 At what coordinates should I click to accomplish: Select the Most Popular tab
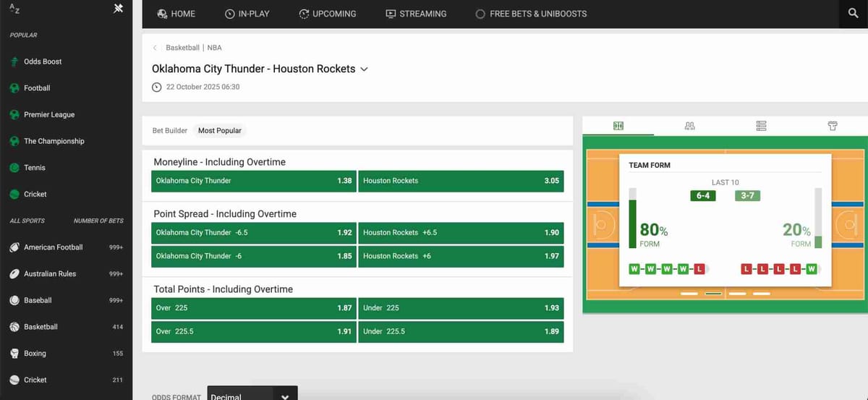coord(219,131)
